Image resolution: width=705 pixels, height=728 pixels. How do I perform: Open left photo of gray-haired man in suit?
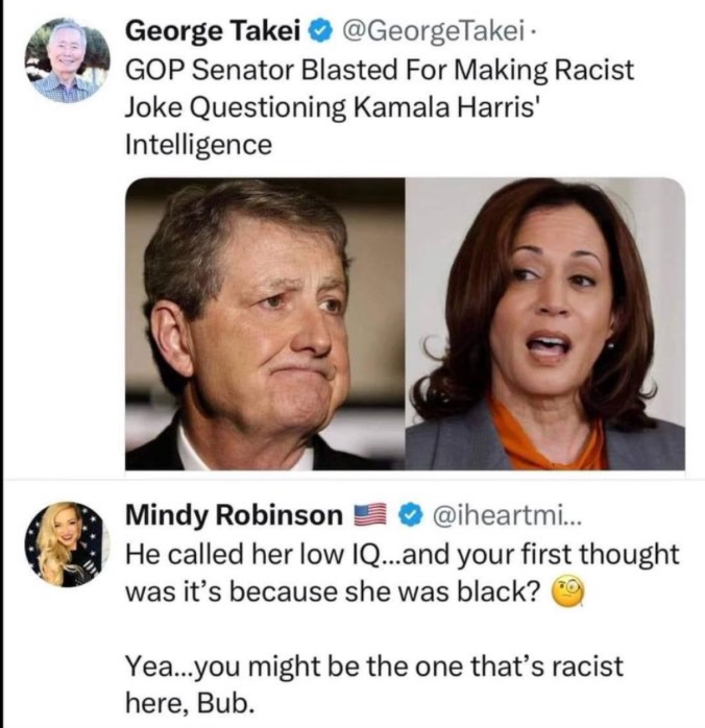[x=265, y=324]
